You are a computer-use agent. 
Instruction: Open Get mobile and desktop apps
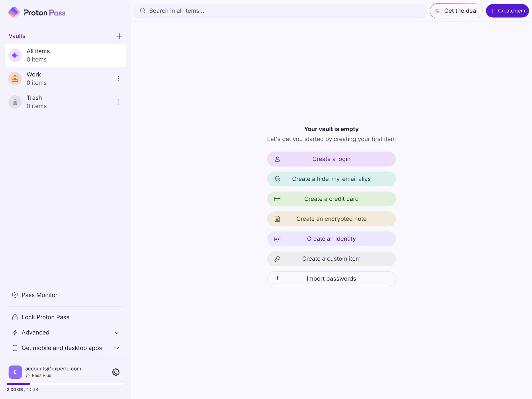tap(65, 348)
